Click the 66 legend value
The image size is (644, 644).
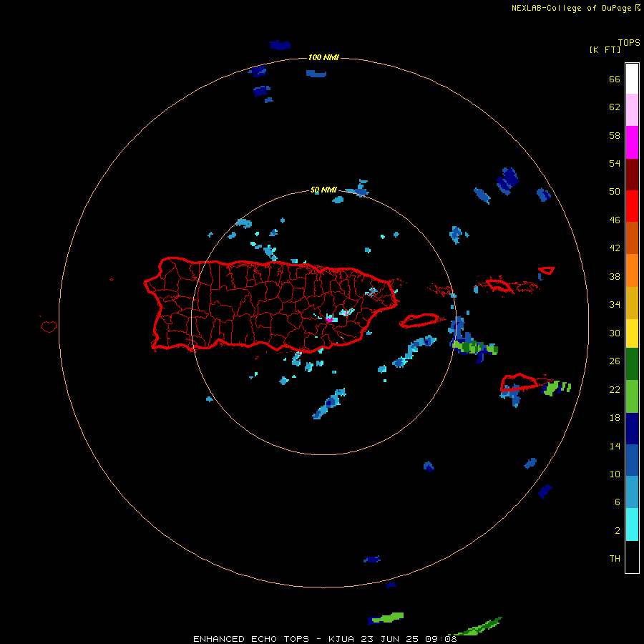pyautogui.click(x=615, y=79)
